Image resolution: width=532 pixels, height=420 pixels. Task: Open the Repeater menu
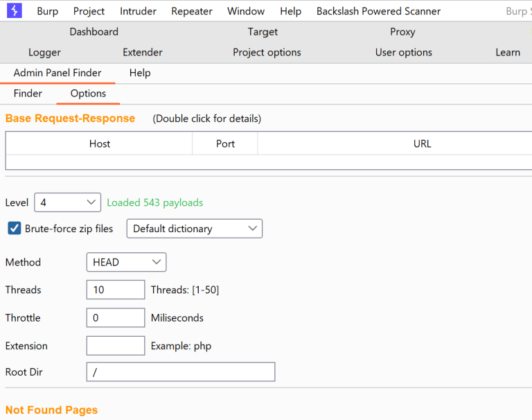tap(192, 11)
